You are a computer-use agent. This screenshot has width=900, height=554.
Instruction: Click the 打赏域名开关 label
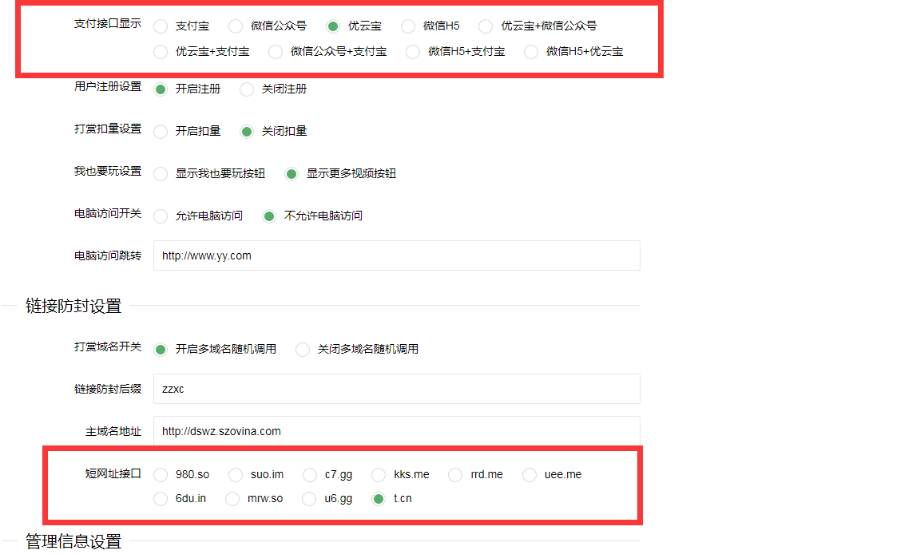pos(107,347)
